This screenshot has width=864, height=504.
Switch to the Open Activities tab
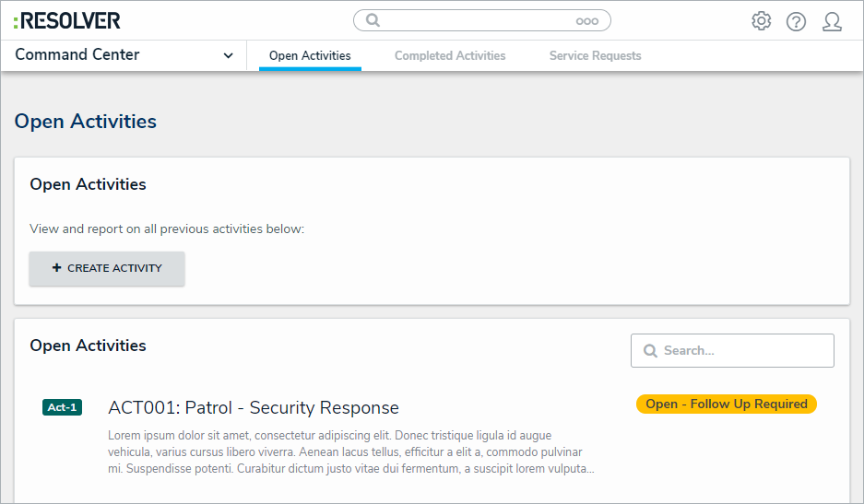(x=310, y=56)
